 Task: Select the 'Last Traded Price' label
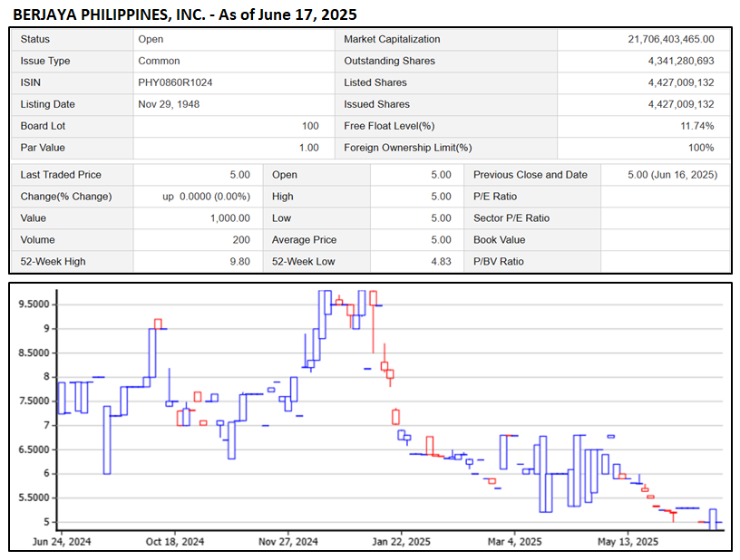[61, 175]
